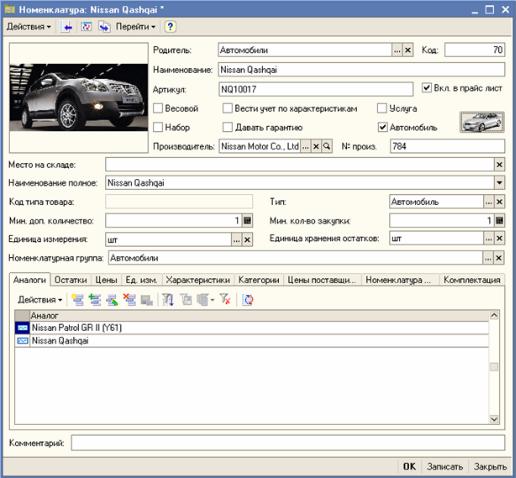This screenshot has height=478, width=516.
Task: Open Единица хранения остатков ellipsis button
Action: (489, 238)
